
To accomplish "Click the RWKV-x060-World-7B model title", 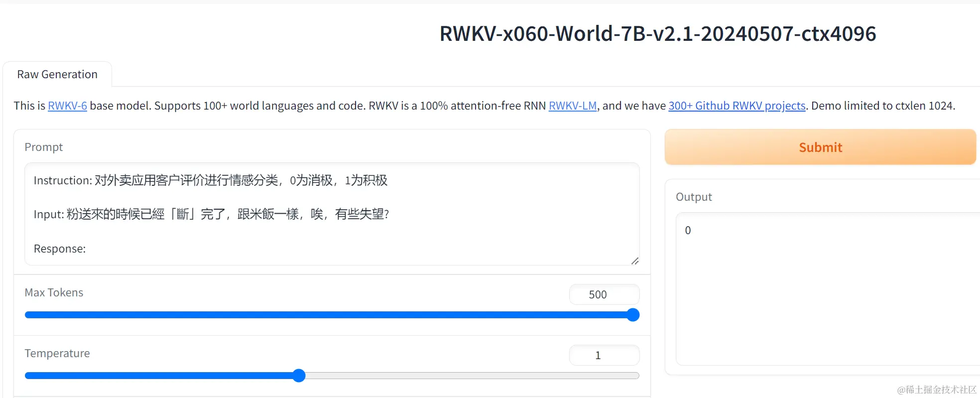I will tap(658, 34).
